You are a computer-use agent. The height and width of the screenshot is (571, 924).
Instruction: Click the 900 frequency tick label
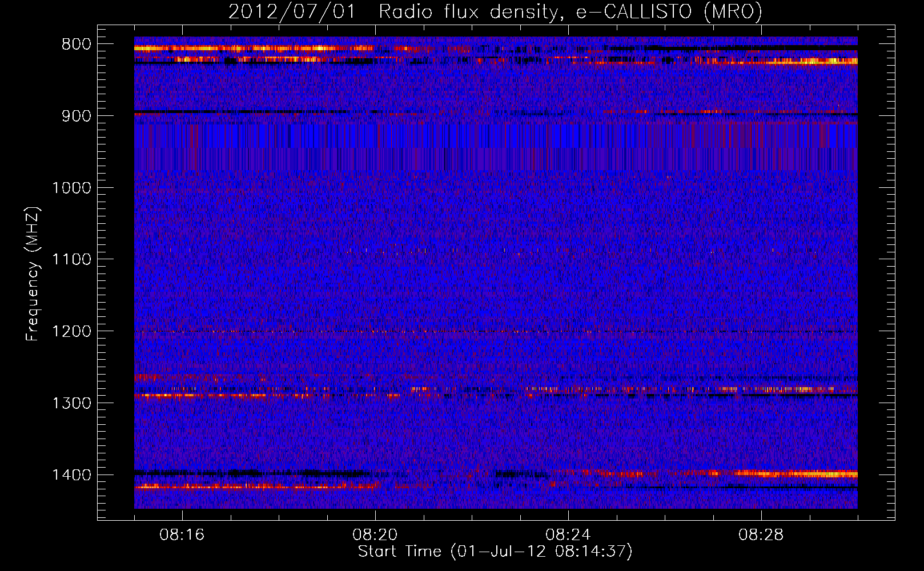76,116
